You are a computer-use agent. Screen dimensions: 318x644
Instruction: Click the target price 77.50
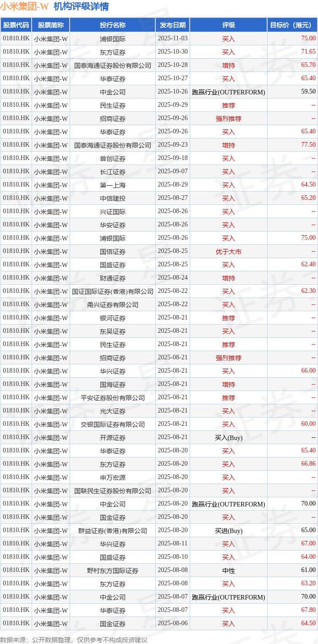tap(308, 145)
